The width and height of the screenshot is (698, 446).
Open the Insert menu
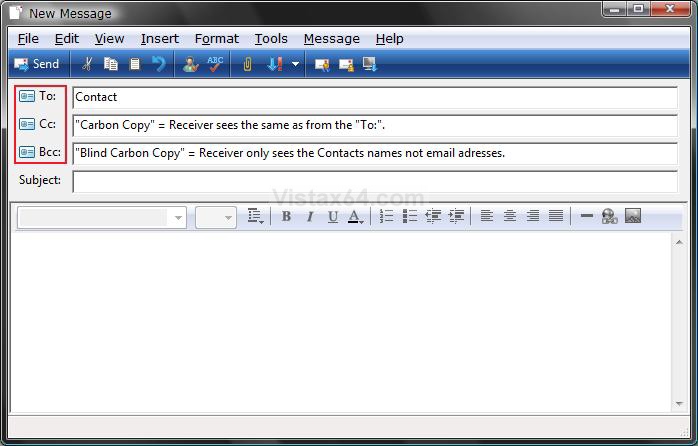(x=160, y=38)
